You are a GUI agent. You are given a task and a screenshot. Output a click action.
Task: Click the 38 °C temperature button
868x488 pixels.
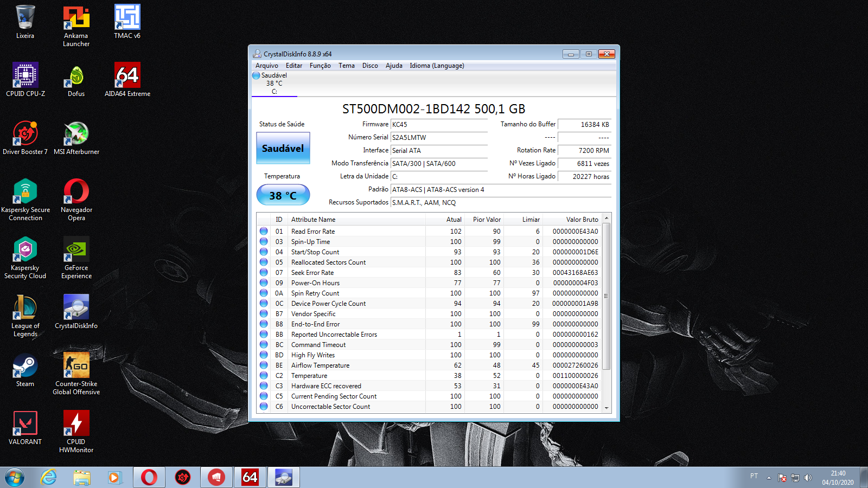click(x=283, y=195)
